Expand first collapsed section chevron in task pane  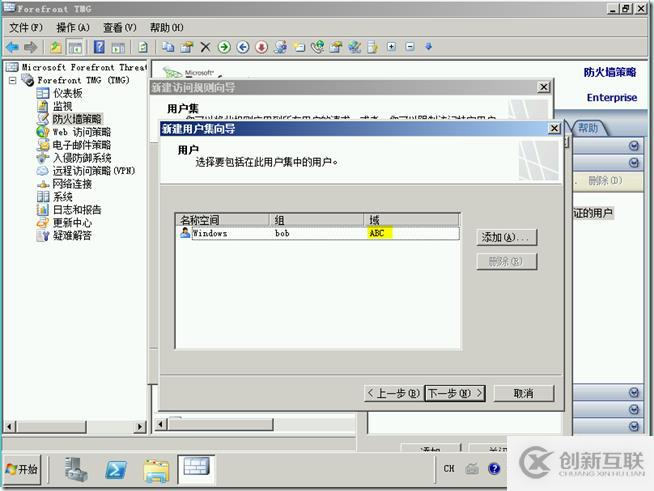634,146
